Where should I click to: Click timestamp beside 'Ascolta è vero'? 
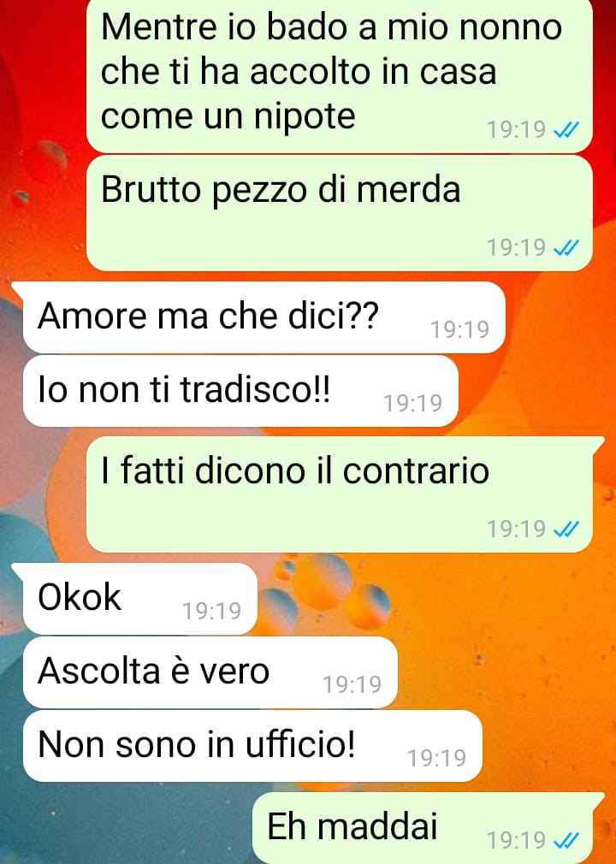(352, 685)
